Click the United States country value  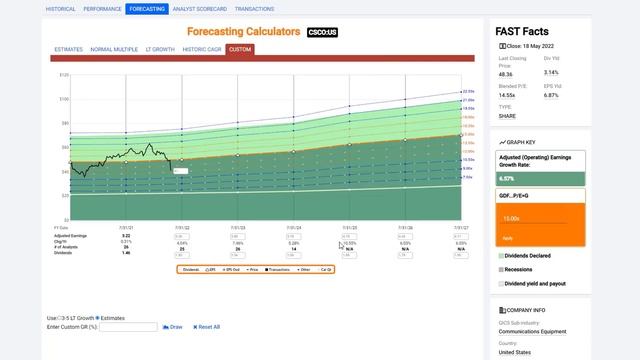(x=515, y=352)
